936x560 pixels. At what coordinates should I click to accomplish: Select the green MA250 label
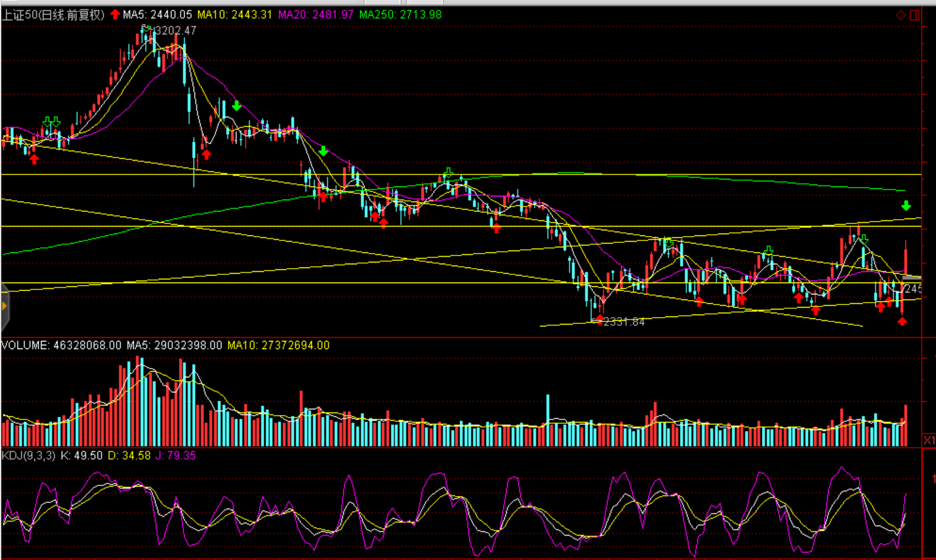pos(400,14)
